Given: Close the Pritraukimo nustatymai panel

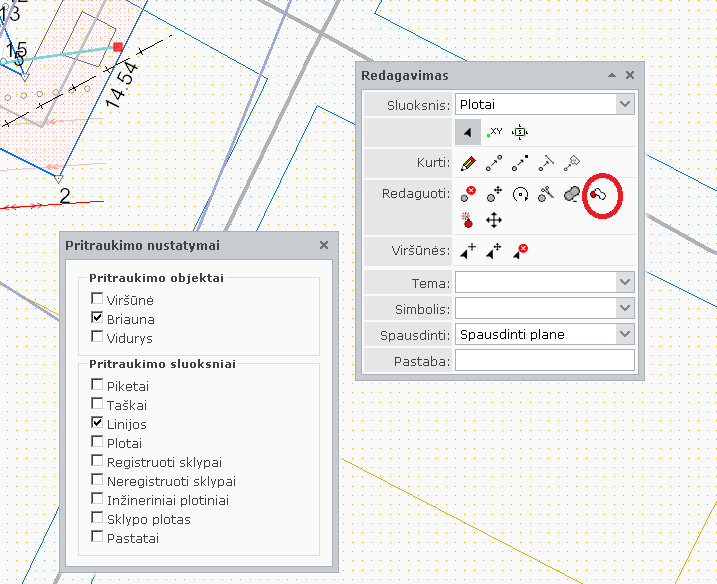Looking at the screenshot, I should click(324, 245).
